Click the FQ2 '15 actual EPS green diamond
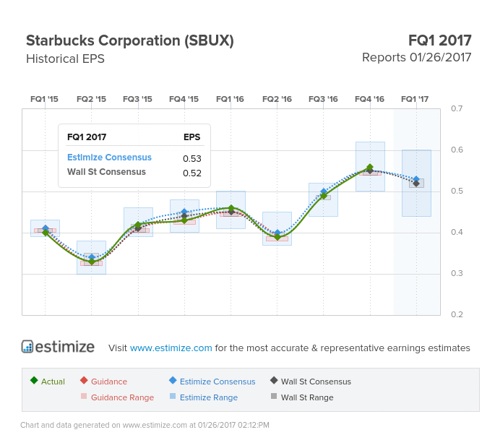The width and height of the screenshot is (495, 448). [92, 262]
